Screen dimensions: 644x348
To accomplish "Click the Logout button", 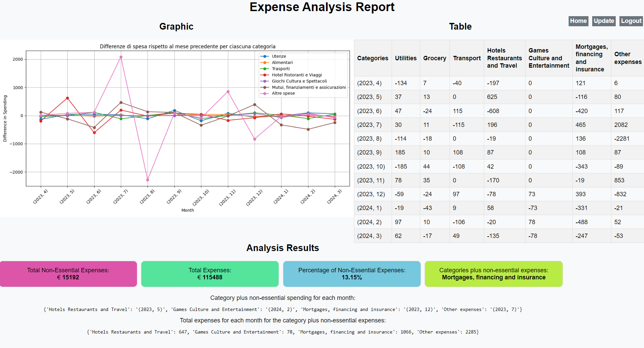I will [631, 21].
